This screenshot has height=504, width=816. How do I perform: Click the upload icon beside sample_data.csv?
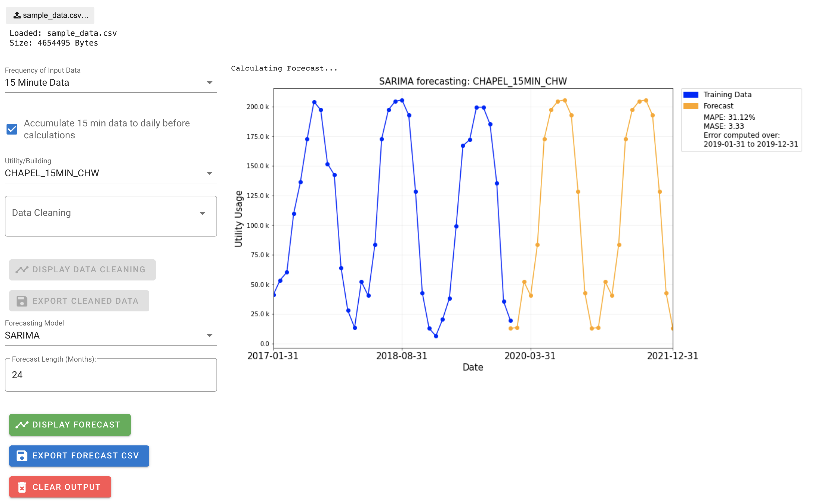[x=17, y=15]
